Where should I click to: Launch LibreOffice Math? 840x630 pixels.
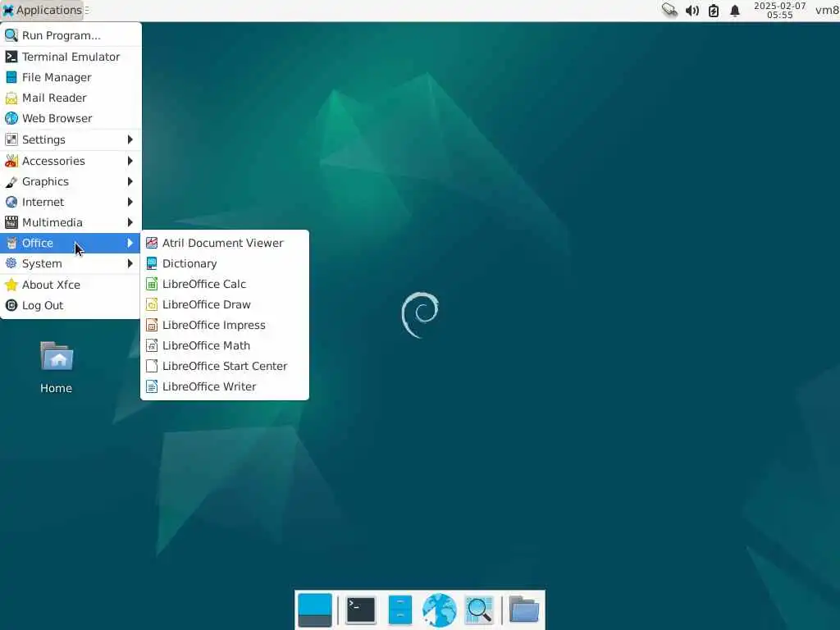pyautogui.click(x=225, y=345)
